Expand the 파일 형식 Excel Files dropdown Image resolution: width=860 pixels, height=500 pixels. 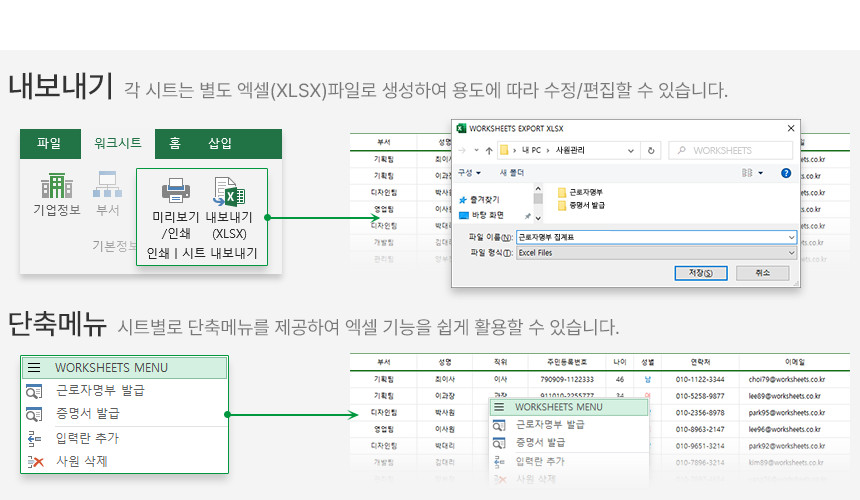click(x=791, y=253)
